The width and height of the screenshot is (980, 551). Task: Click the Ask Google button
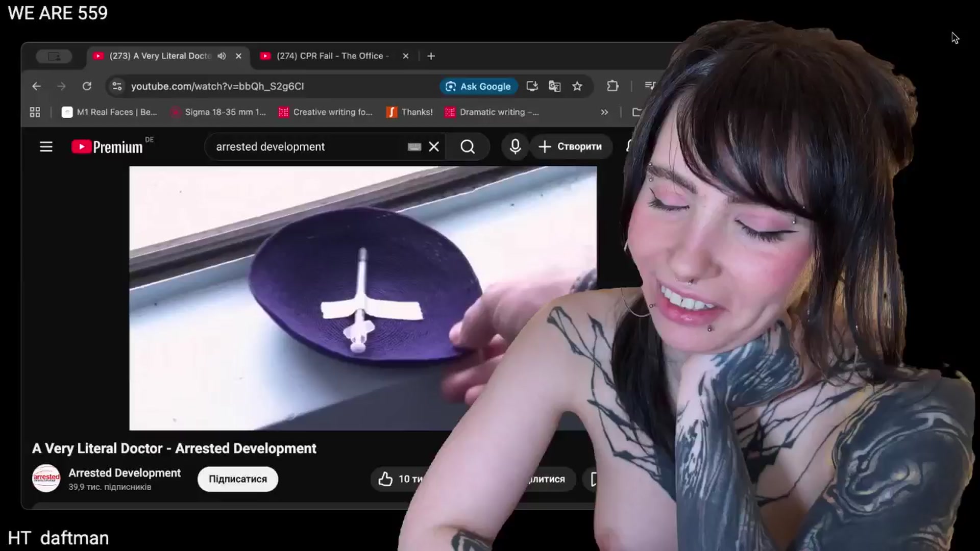[x=478, y=86]
